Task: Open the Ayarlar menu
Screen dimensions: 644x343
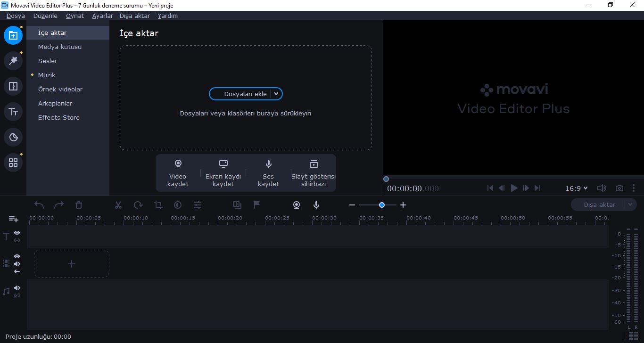Action: (103, 16)
